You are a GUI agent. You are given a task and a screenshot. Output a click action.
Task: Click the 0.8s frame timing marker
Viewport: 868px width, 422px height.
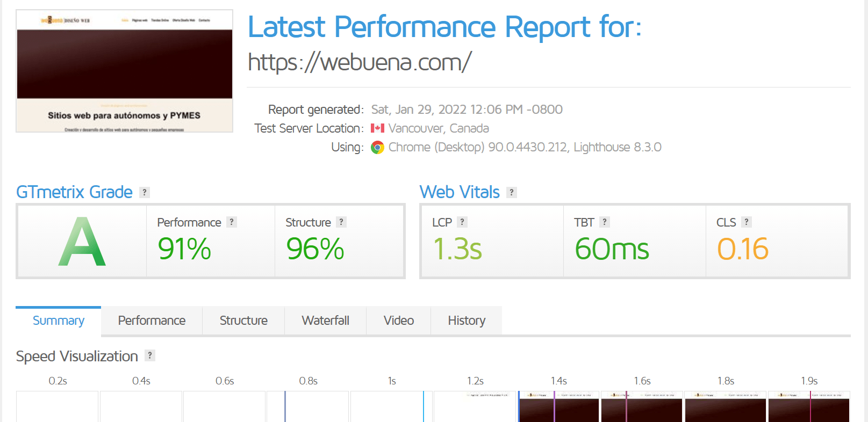pyautogui.click(x=285, y=406)
